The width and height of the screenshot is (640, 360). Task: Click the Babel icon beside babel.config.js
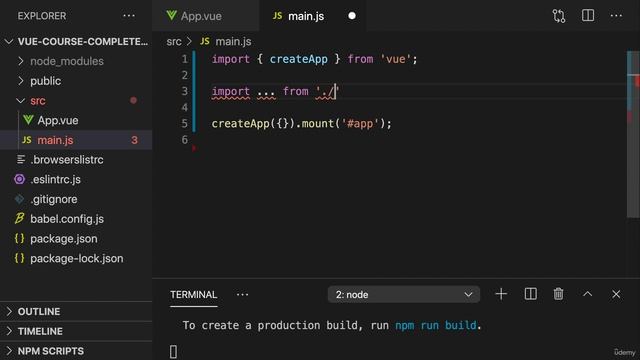pyautogui.click(x=19, y=218)
